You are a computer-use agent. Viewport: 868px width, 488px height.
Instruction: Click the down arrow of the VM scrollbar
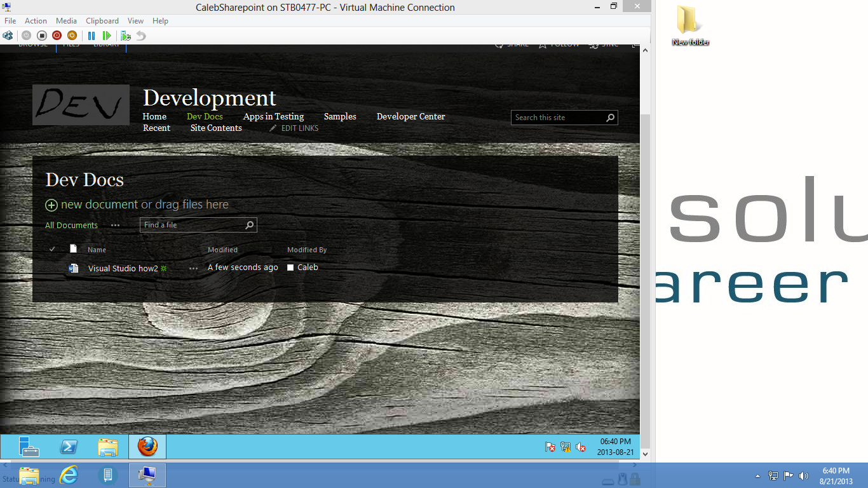click(x=646, y=454)
